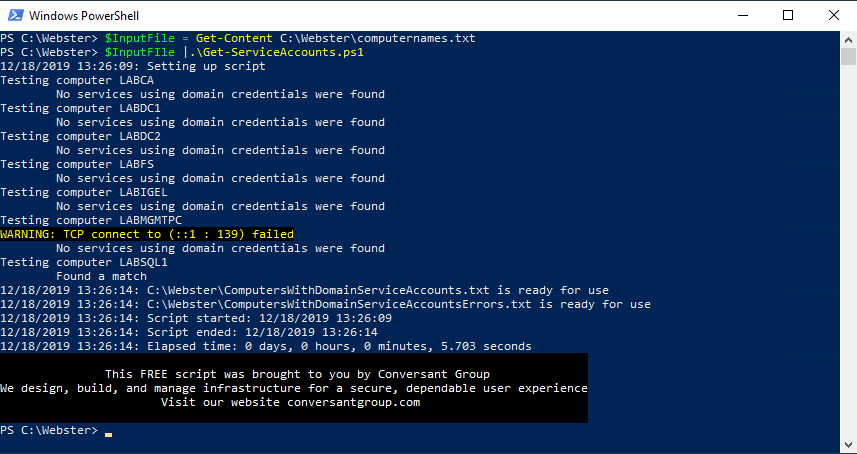Click the scrollbar up arrow
This screenshot has width=857, height=454.
coord(848,38)
